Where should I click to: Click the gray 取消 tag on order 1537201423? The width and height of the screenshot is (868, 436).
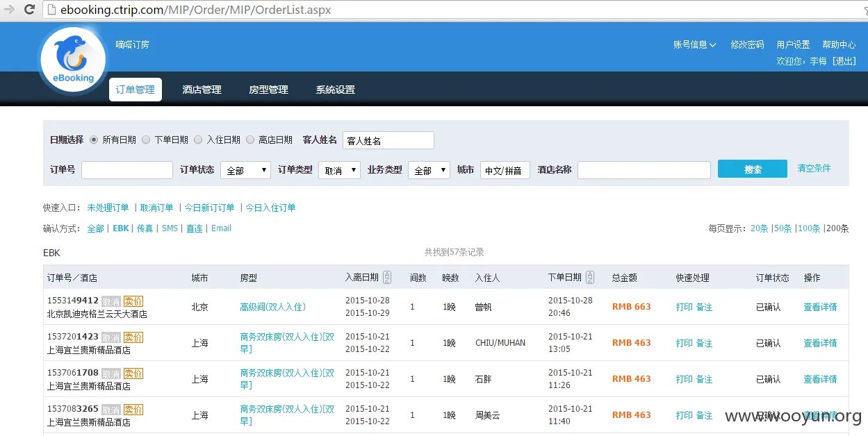(x=110, y=337)
